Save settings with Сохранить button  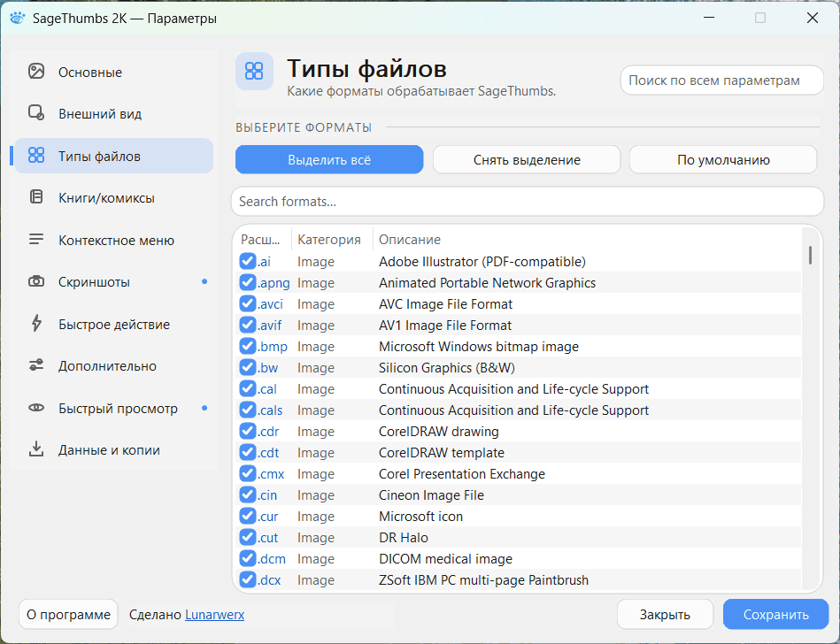point(775,615)
